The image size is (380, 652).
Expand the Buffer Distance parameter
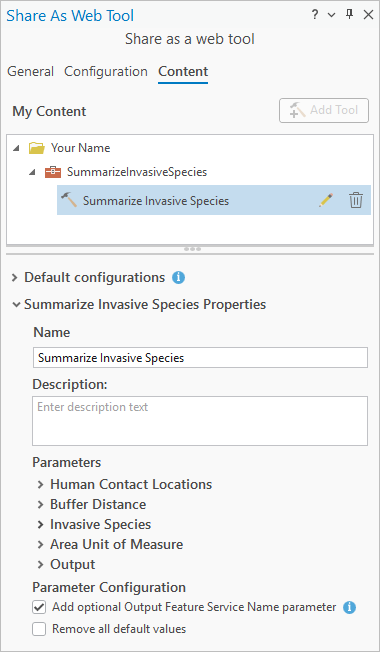[x=40, y=504]
